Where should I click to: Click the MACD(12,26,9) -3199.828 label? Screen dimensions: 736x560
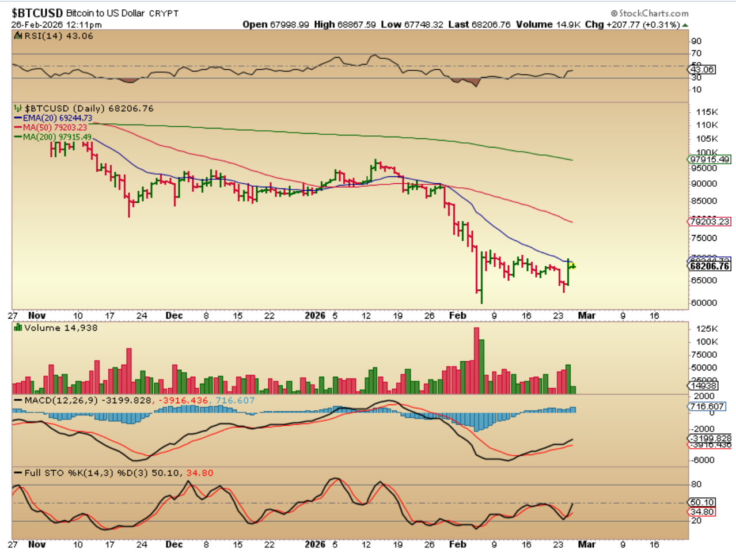click(88, 400)
